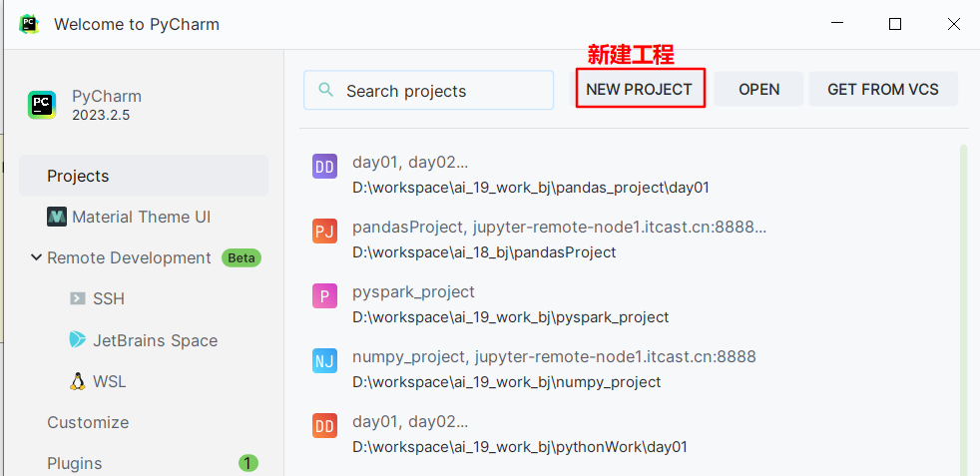The width and height of the screenshot is (980, 476).
Task: Click the purple DD project icon
Action: pos(324,167)
